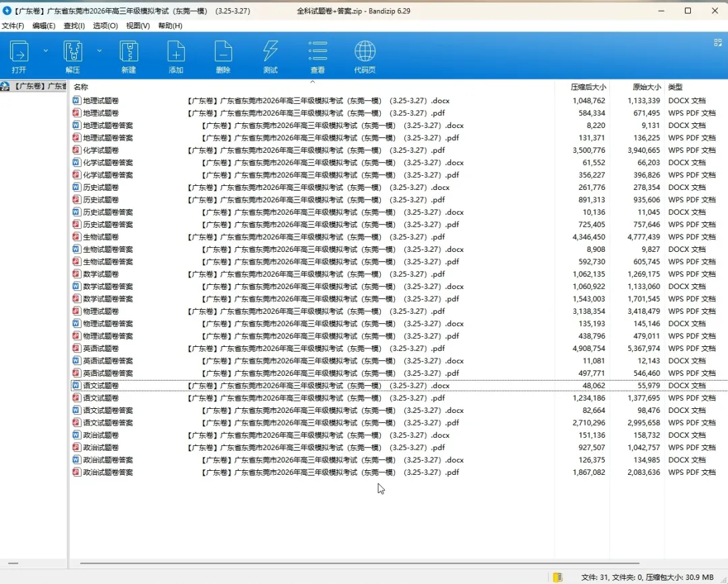Select the 历史试题卷答案 .pdf file row
Image resolution: width=728 pixels, height=584 pixels.
[x=399, y=224]
